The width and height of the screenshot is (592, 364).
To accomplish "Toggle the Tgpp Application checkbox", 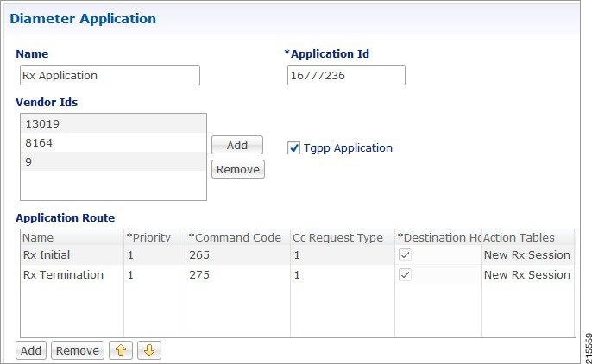I will (x=293, y=147).
